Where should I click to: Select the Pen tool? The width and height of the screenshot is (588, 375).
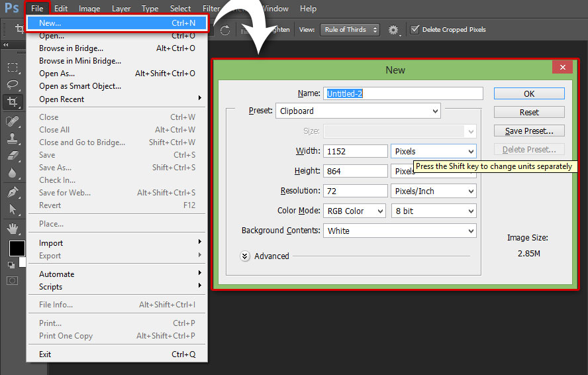coord(13,192)
